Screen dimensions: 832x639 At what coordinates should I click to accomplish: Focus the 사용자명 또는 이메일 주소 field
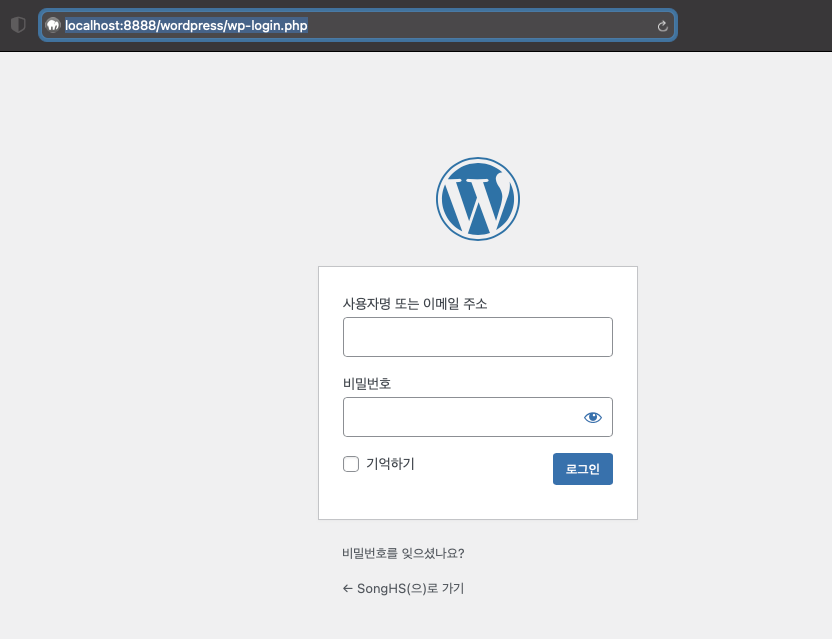click(478, 337)
